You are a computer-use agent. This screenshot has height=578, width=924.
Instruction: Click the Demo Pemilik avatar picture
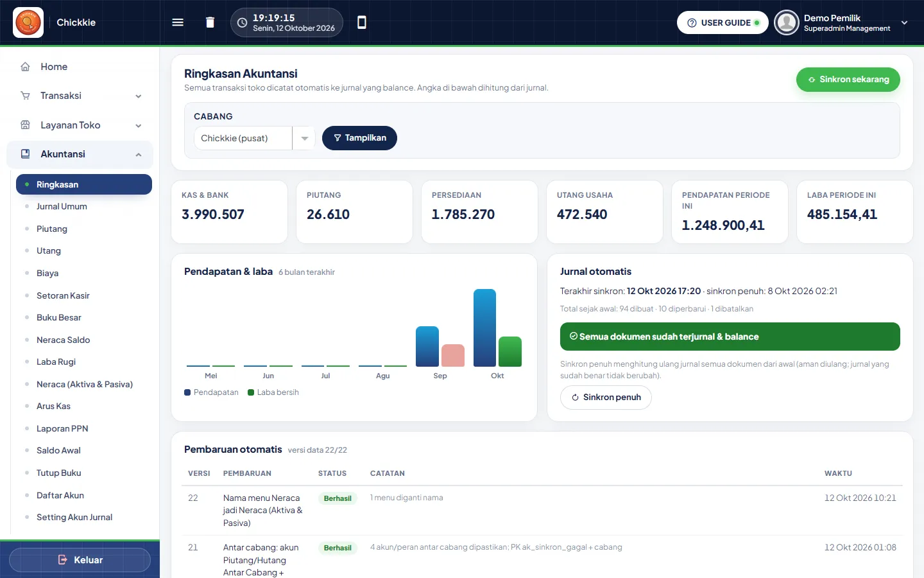click(x=786, y=22)
